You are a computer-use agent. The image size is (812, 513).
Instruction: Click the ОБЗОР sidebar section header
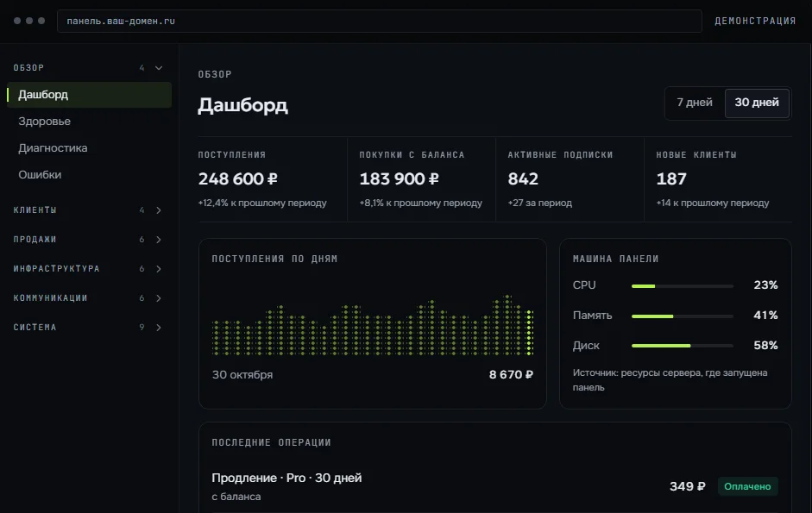click(x=89, y=68)
